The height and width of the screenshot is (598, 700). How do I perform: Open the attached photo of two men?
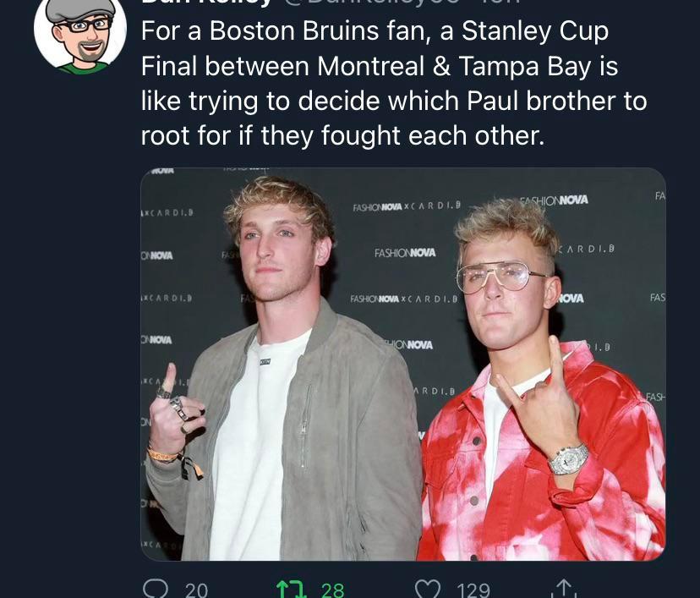point(402,364)
